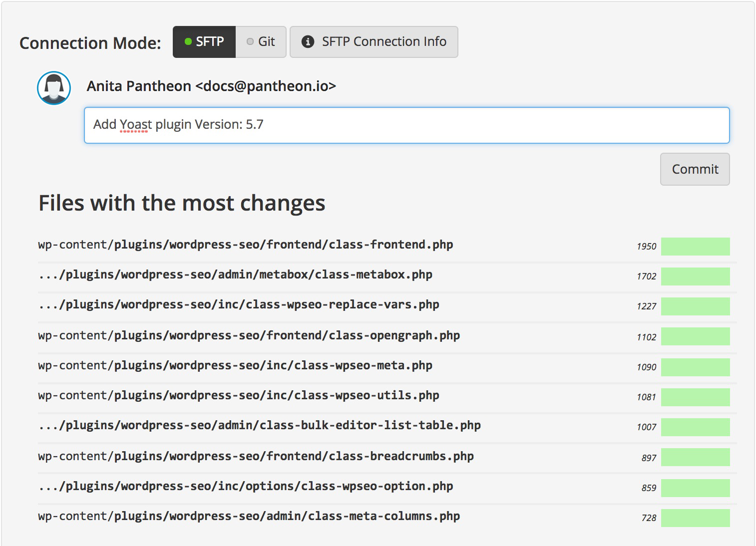Open the class-bulk-editor-list-table.php entry
Screen dimensions: 756x546
tap(260, 426)
